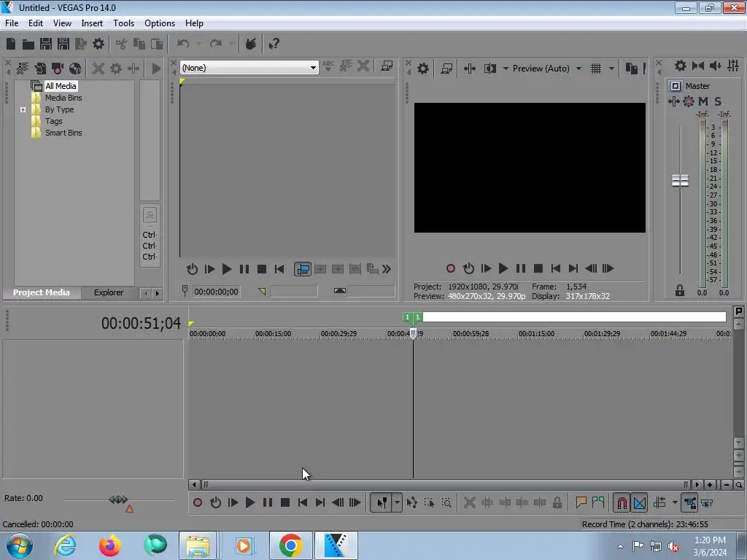Click the playback Rate scrub slider
The image size is (747, 560).
[x=118, y=499]
